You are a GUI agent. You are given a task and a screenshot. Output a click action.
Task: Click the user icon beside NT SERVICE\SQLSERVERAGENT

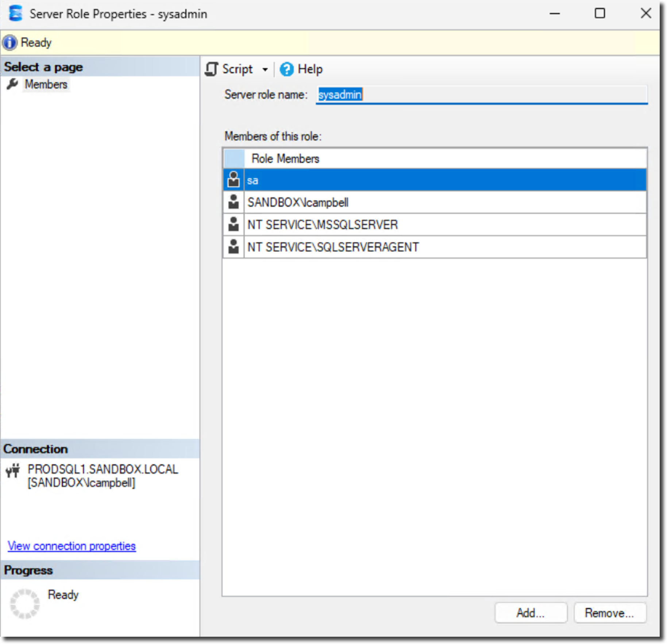[234, 247]
